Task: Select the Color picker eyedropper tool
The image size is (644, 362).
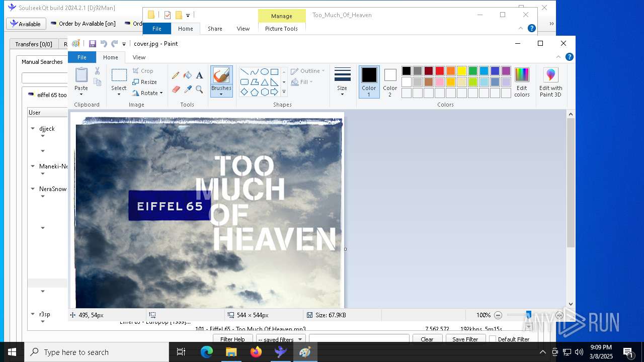Action: click(188, 89)
